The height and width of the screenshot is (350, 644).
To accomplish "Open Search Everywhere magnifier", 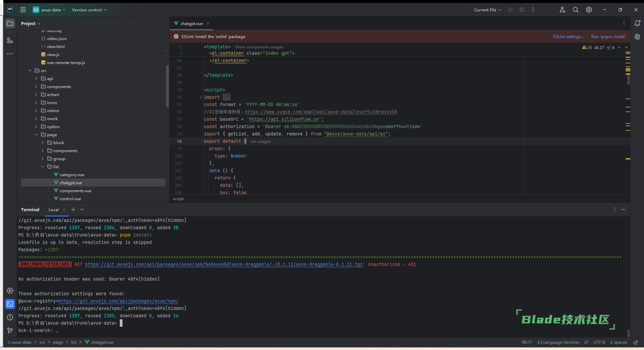I will (576, 10).
